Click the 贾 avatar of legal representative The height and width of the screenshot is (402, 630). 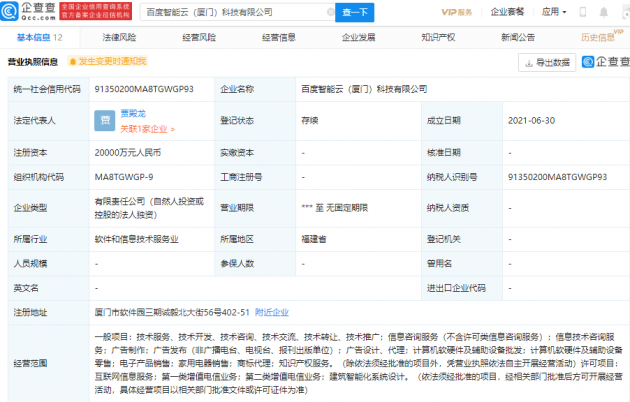pos(104,120)
